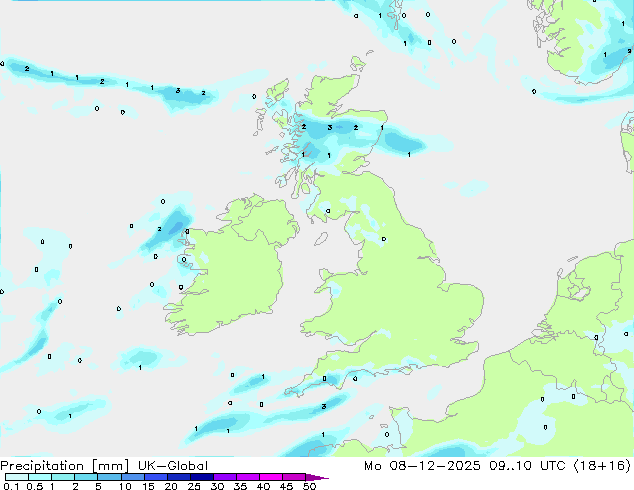Screen dimensions: 634x490
Task: Select the 1 to 2 mm legend color
Action: coord(63,477)
